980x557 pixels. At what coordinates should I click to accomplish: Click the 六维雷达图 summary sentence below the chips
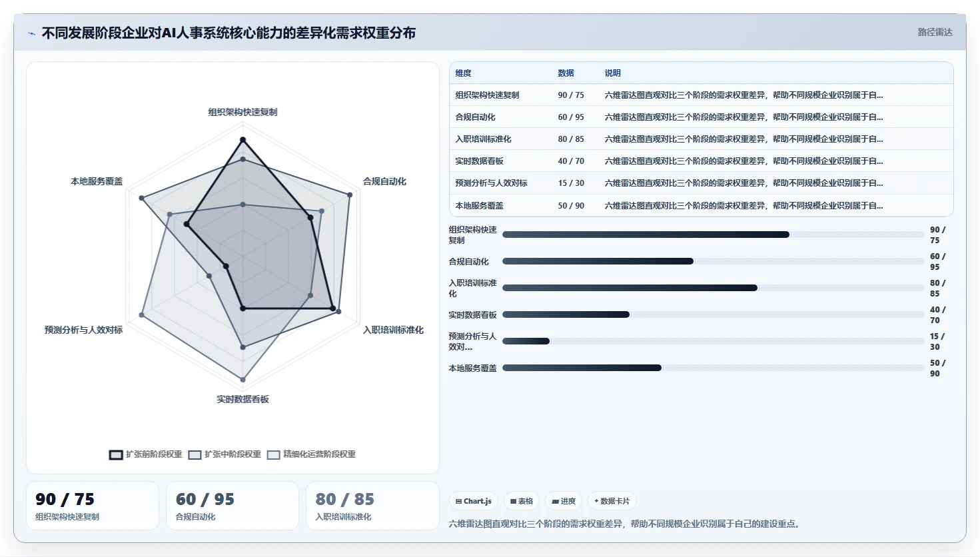pyautogui.click(x=625, y=524)
